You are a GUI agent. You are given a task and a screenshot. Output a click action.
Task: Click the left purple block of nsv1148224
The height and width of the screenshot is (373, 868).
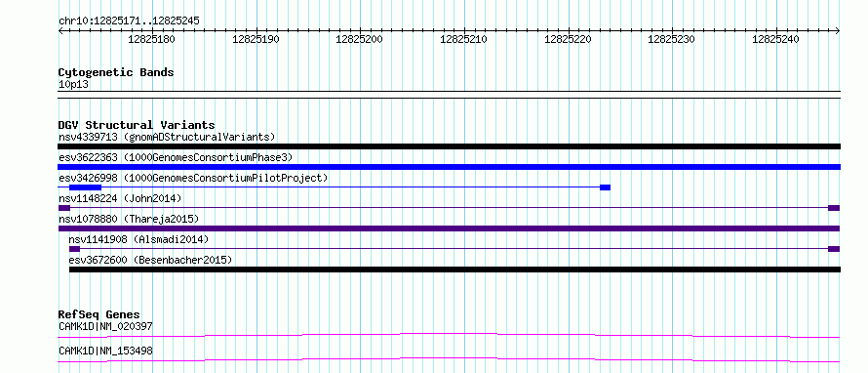tap(64, 208)
